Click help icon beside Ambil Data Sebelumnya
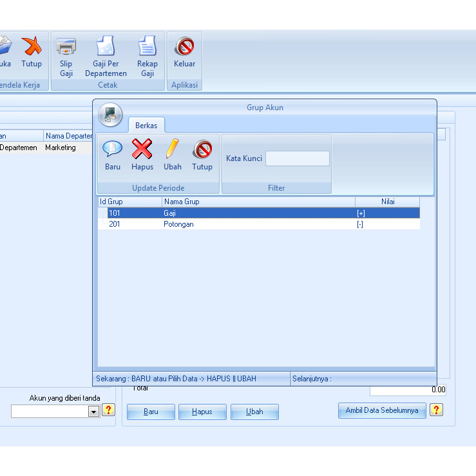Screen dimensions: 476x476 click(436, 410)
